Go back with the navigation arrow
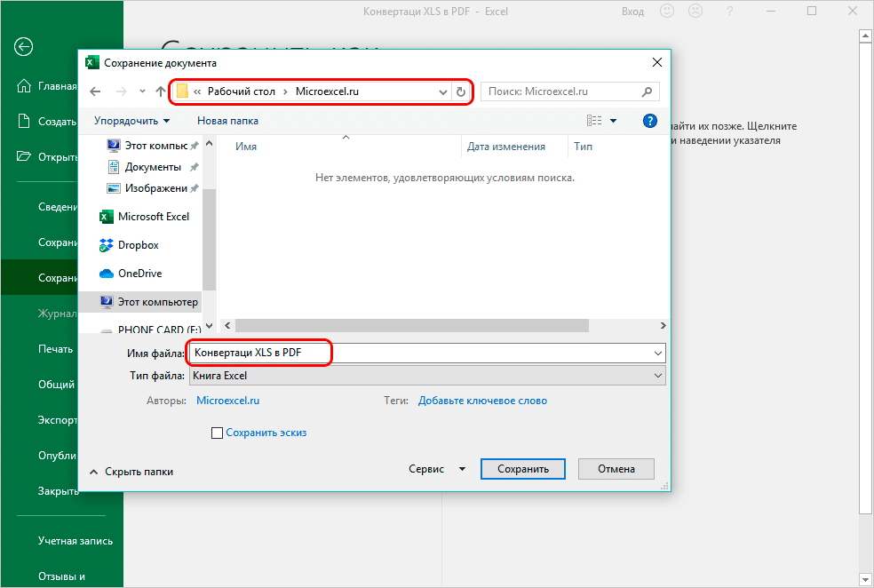Viewport: 874px width, 588px height. tap(95, 91)
